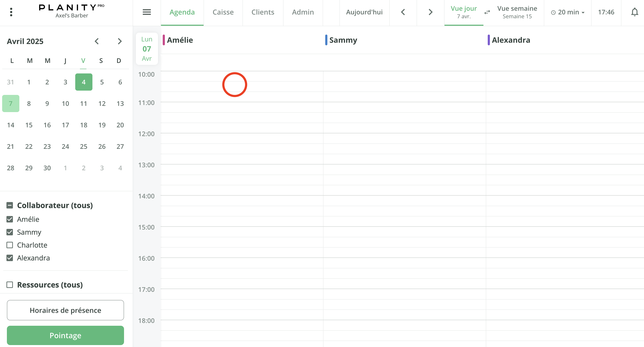Image resolution: width=644 pixels, height=347 pixels.
Task: Advance mini calendar to next month
Action: click(x=120, y=41)
